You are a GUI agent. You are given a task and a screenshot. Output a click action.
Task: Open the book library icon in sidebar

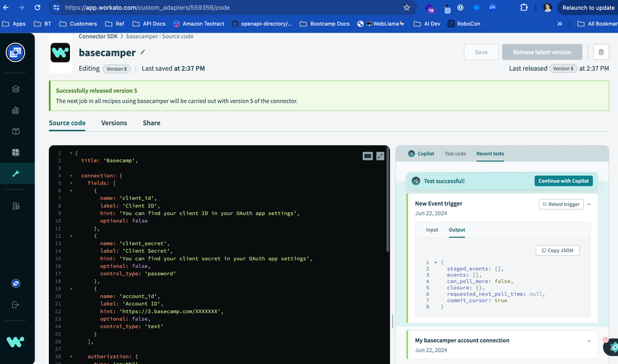coord(16,131)
